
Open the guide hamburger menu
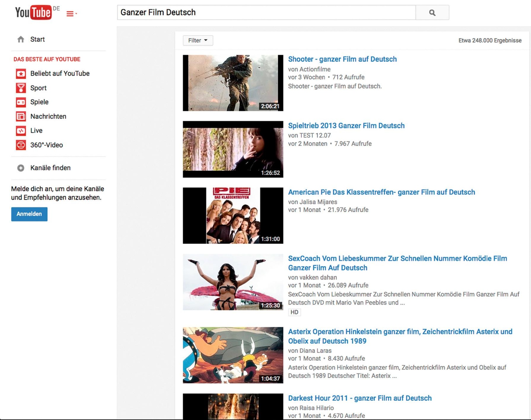pyautogui.click(x=72, y=14)
